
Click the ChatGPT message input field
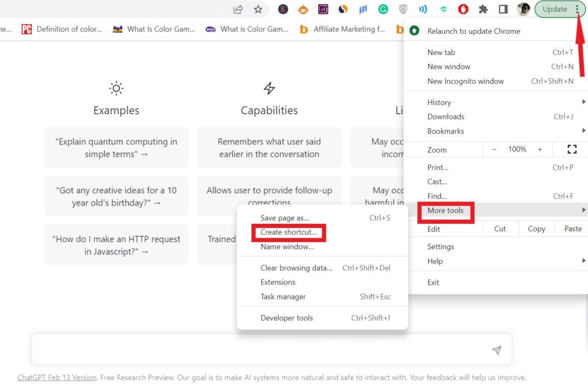272,350
